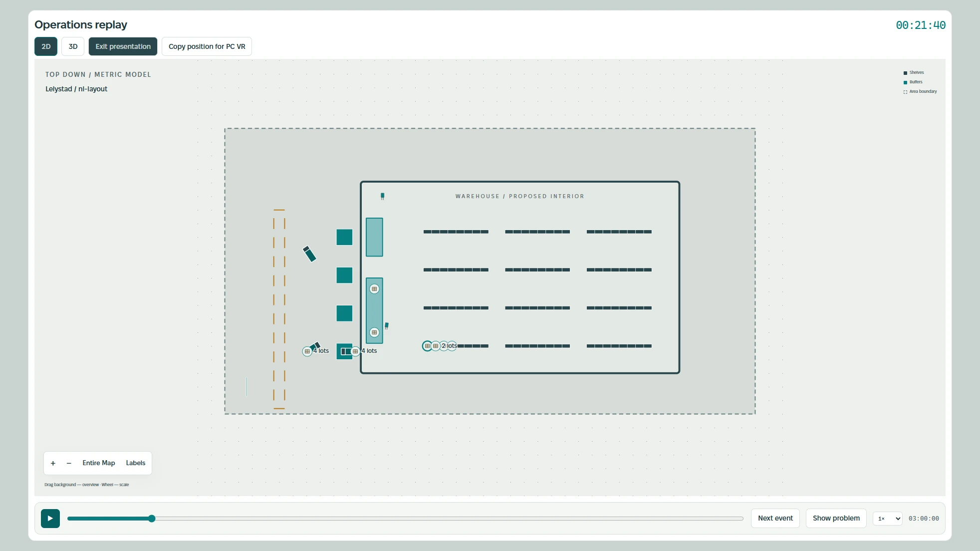The height and width of the screenshot is (551, 980).
Task: Click the Show problem button
Action: coord(836,518)
